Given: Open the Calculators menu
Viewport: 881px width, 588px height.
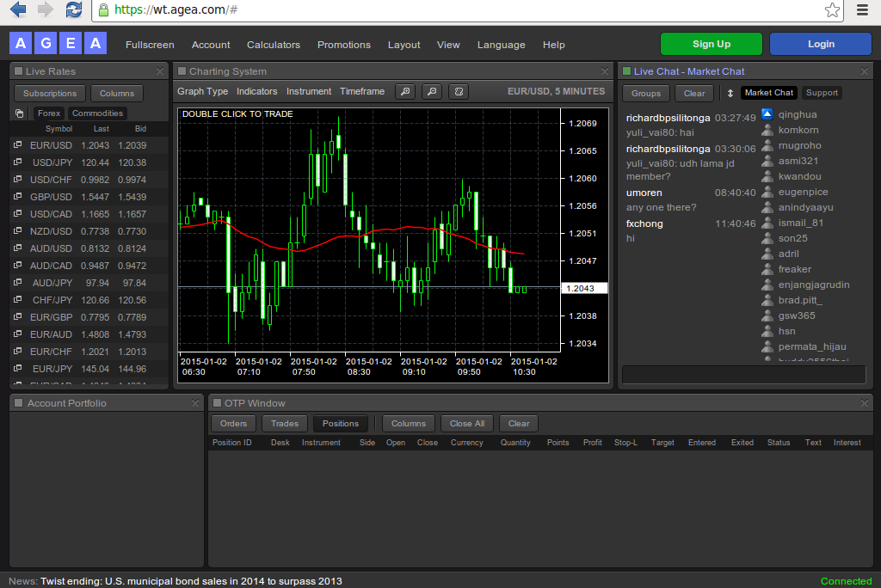Looking at the screenshot, I should point(273,45).
